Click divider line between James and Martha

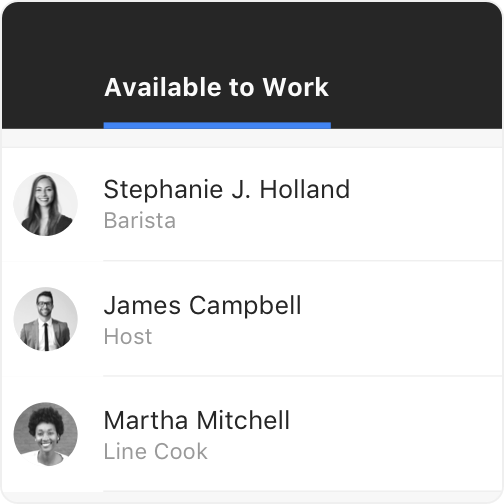tap(303, 376)
